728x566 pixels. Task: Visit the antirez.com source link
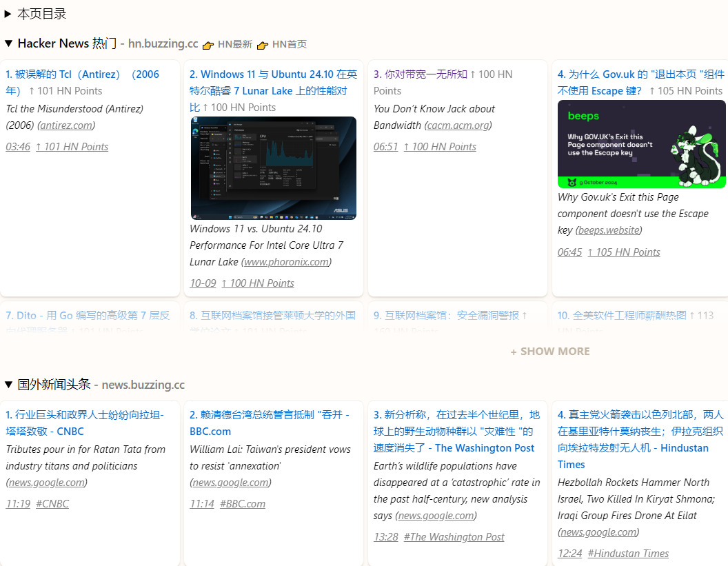(x=66, y=125)
